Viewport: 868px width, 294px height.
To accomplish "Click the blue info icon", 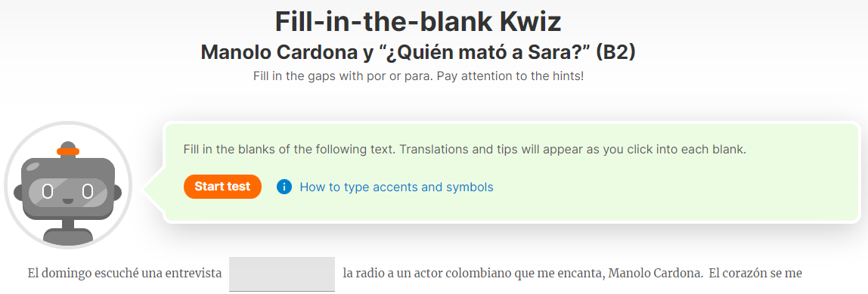I will point(284,187).
